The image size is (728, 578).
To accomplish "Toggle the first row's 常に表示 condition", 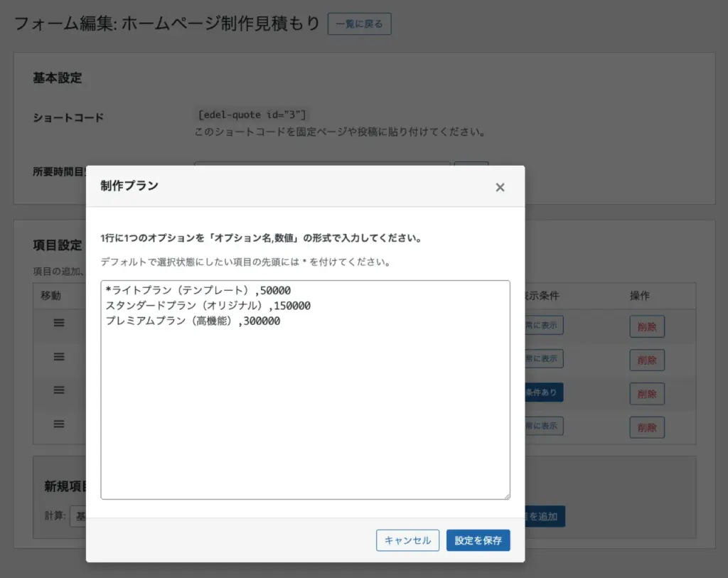I will coord(544,326).
